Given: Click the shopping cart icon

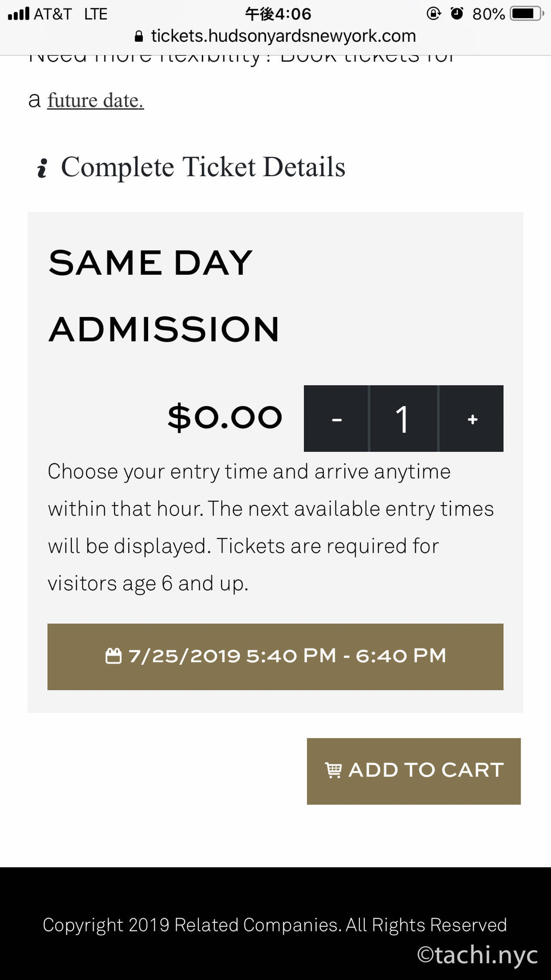Looking at the screenshot, I should pyautogui.click(x=333, y=770).
